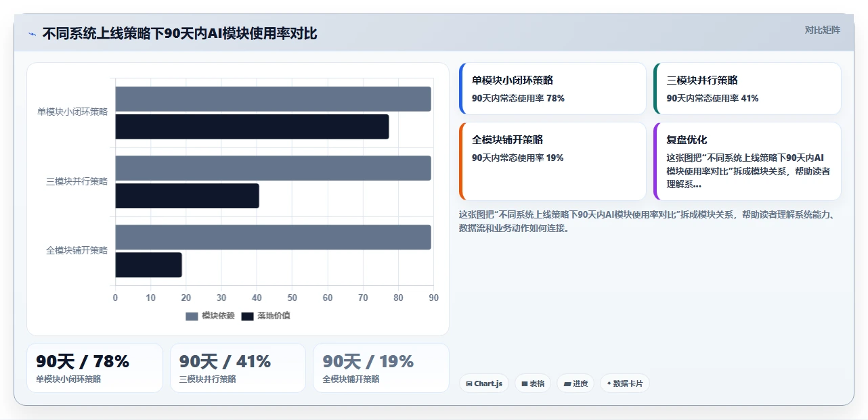
Task: Open the 全模块铺开策略 card showing 19%
Action: click(x=552, y=161)
